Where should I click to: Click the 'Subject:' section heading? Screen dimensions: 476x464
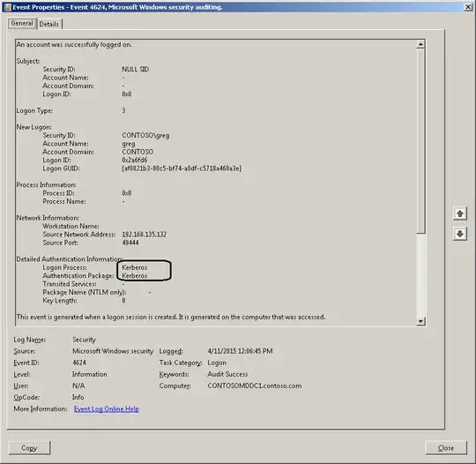click(x=28, y=61)
